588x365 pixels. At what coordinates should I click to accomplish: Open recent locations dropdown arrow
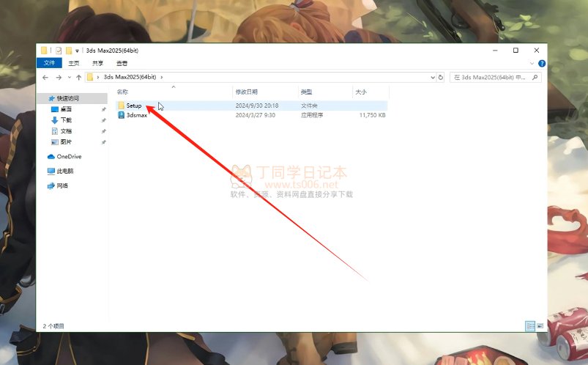(70, 78)
